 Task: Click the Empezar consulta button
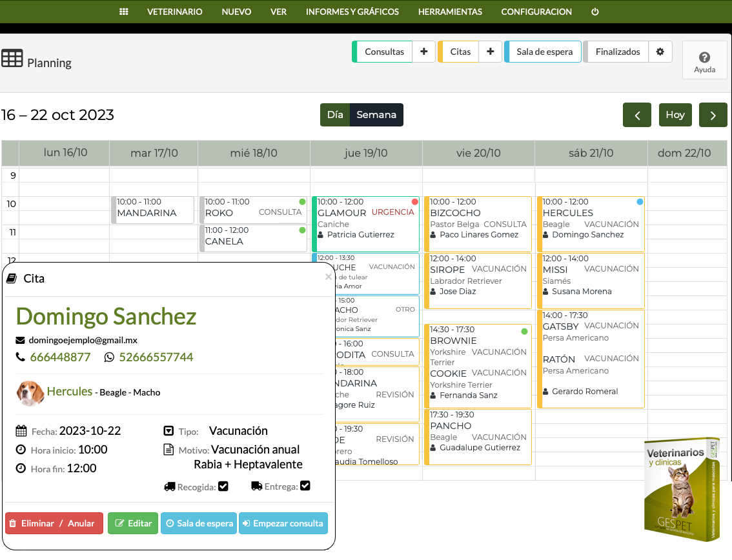pos(283,523)
